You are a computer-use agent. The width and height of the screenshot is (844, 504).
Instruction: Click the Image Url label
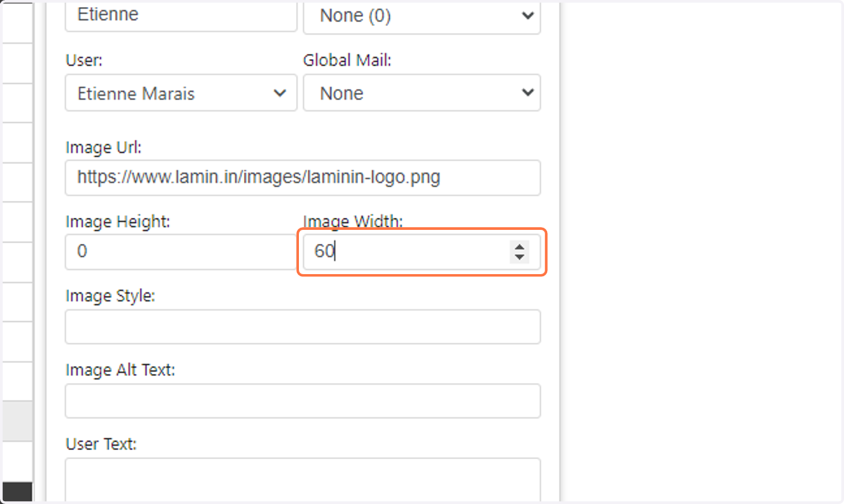click(104, 148)
